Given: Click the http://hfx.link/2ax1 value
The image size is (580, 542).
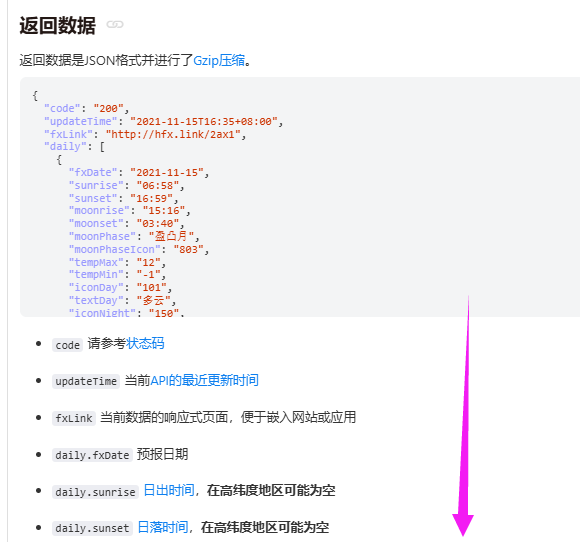Looking at the screenshot, I should click(173, 134).
